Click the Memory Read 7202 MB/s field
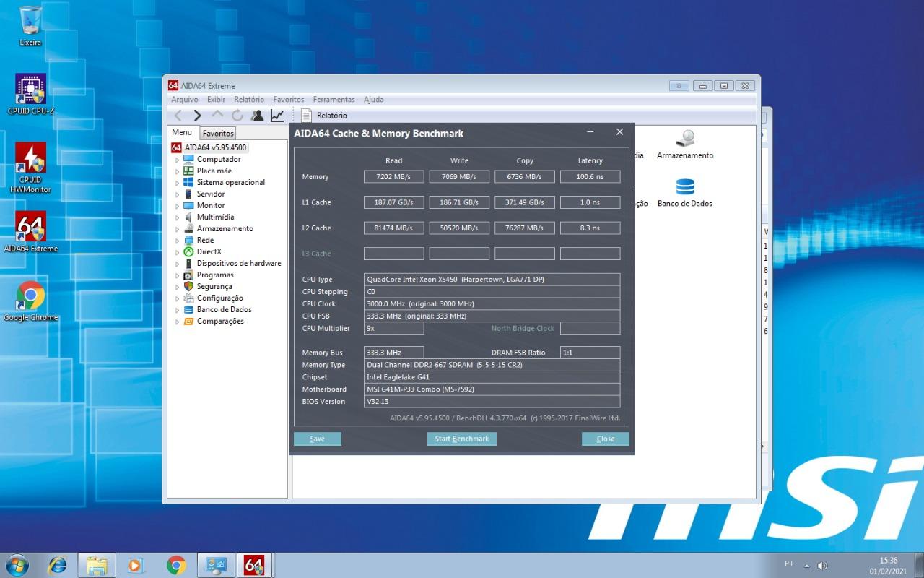The image size is (924, 578). point(394,176)
